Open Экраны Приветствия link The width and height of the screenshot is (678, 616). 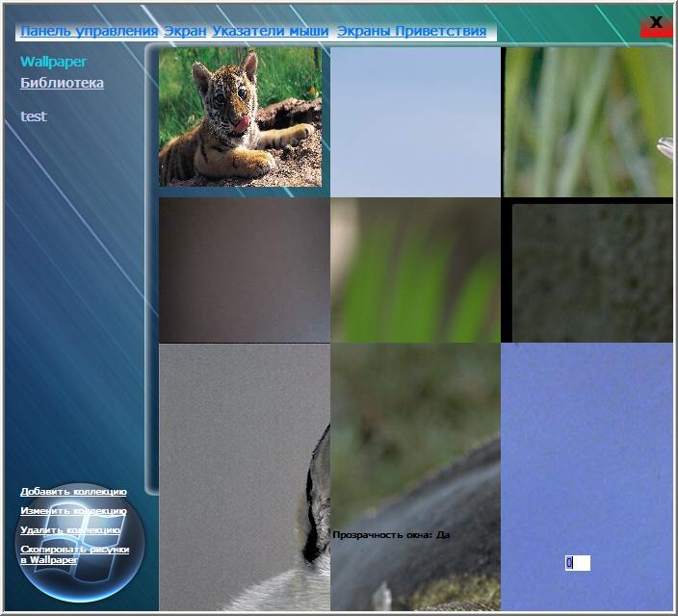coord(411,31)
